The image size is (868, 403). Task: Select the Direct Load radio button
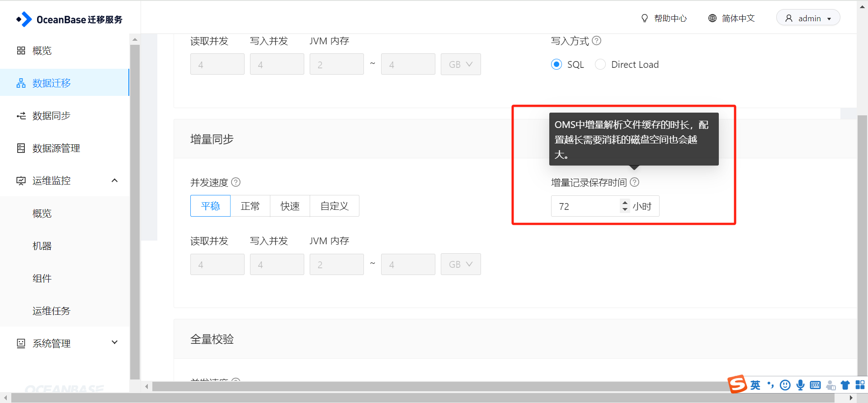click(600, 64)
